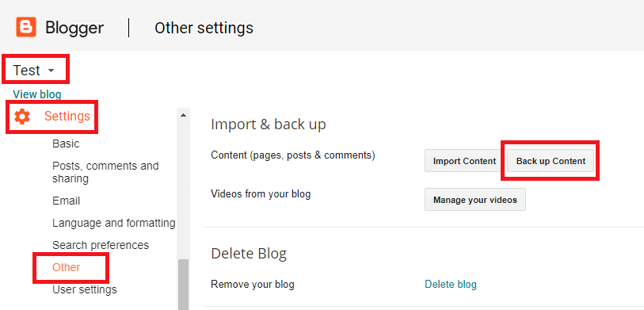Click the Delete Blog section heading
The image size is (644, 310).
[x=249, y=253]
